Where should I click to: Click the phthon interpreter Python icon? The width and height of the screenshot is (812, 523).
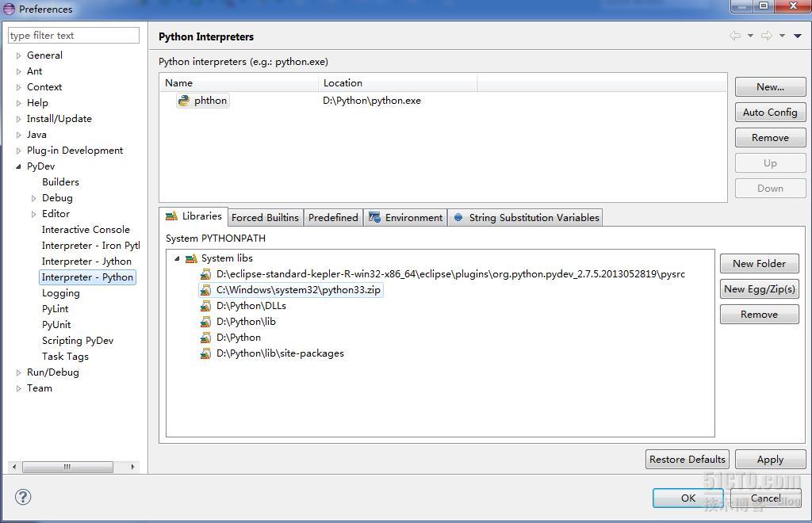183,101
